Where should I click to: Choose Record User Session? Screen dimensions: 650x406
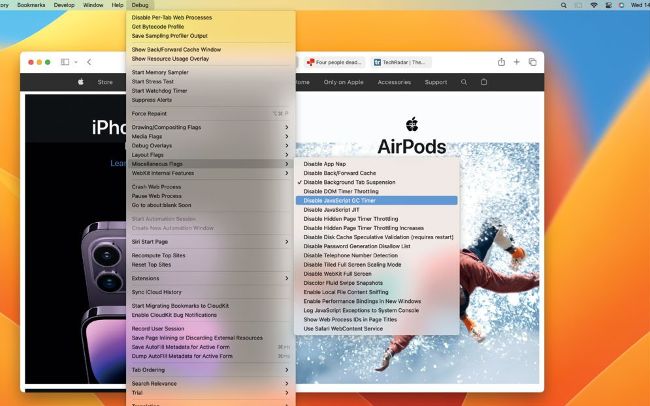point(211,328)
